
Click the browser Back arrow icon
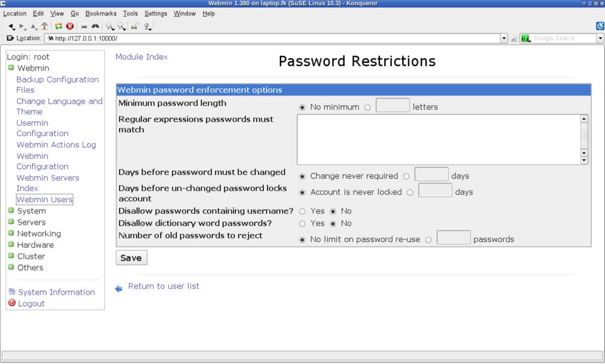pyautogui.click(x=12, y=26)
